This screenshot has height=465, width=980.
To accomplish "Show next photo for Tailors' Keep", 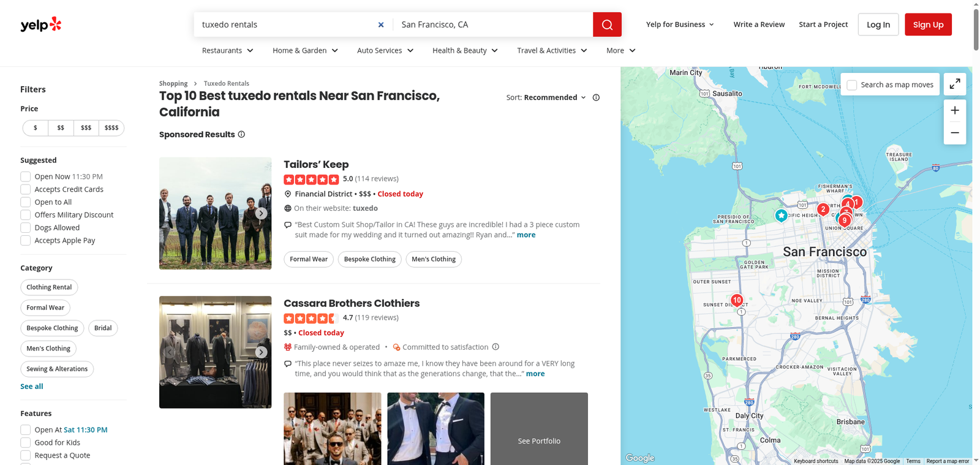I will [x=262, y=213].
